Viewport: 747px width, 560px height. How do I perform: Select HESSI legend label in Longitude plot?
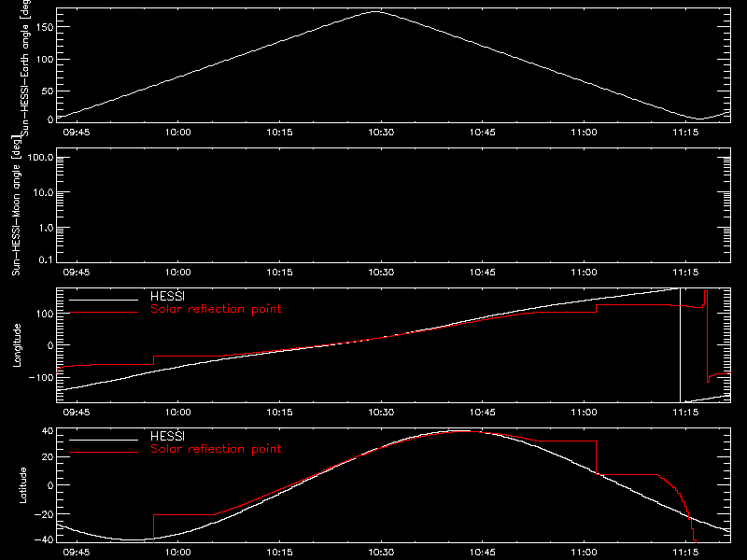167,296
